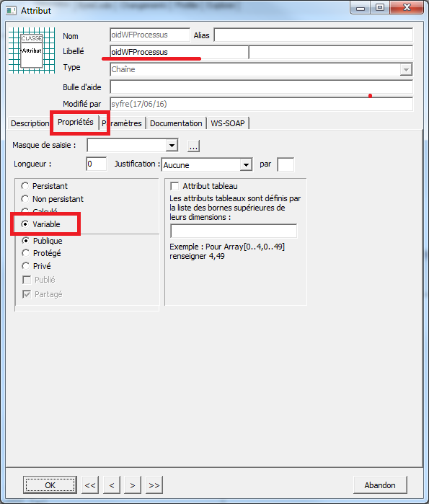Open input mask editor ellipsis button

coord(193,146)
